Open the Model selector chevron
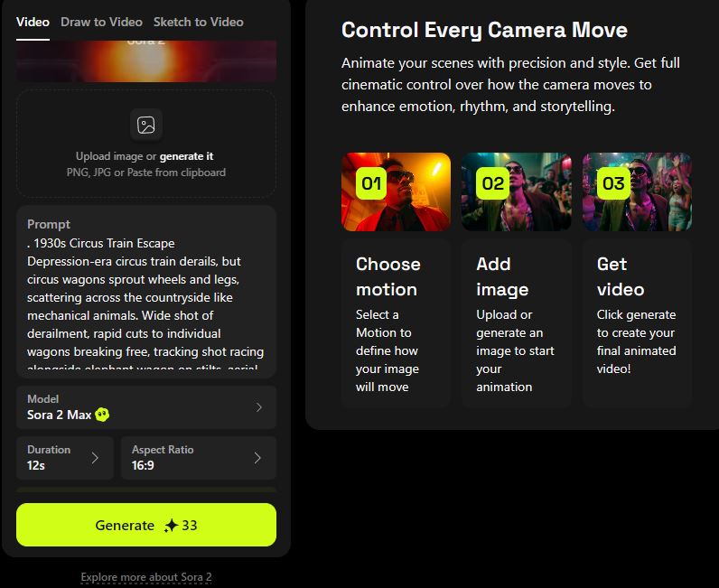Screen dimensions: 719x588 (259, 407)
